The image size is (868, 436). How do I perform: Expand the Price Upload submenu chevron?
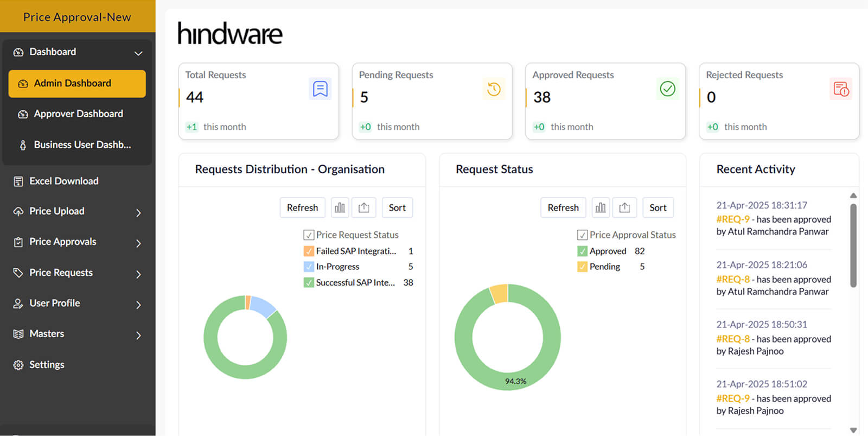[138, 212]
